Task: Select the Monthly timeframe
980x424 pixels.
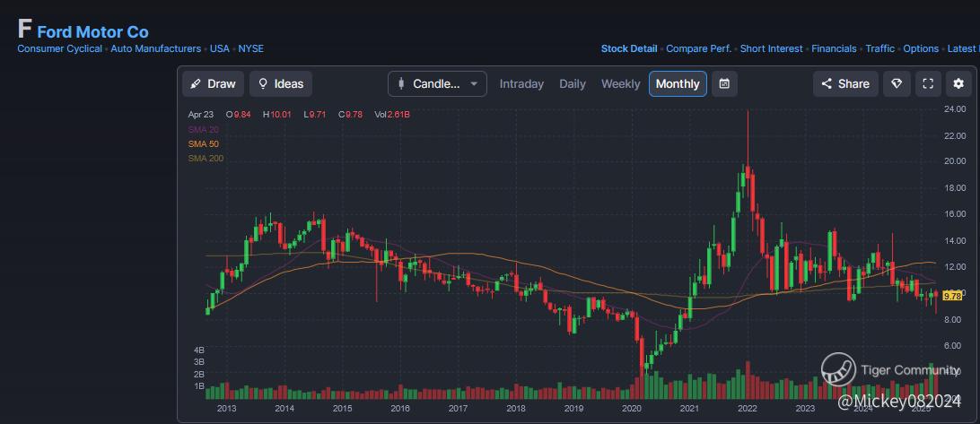Action: coord(678,83)
